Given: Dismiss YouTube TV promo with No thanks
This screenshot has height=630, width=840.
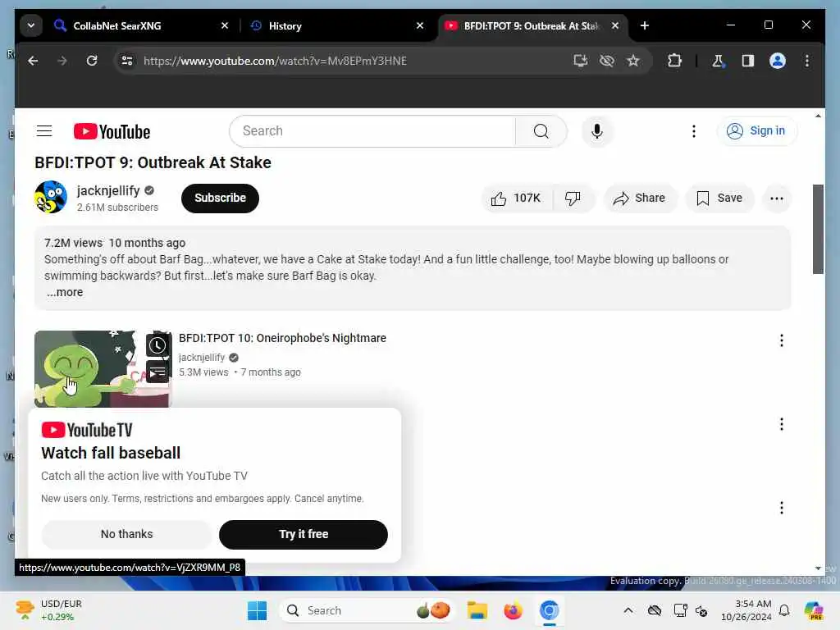Looking at the screenshot, I should click(126, 535).
